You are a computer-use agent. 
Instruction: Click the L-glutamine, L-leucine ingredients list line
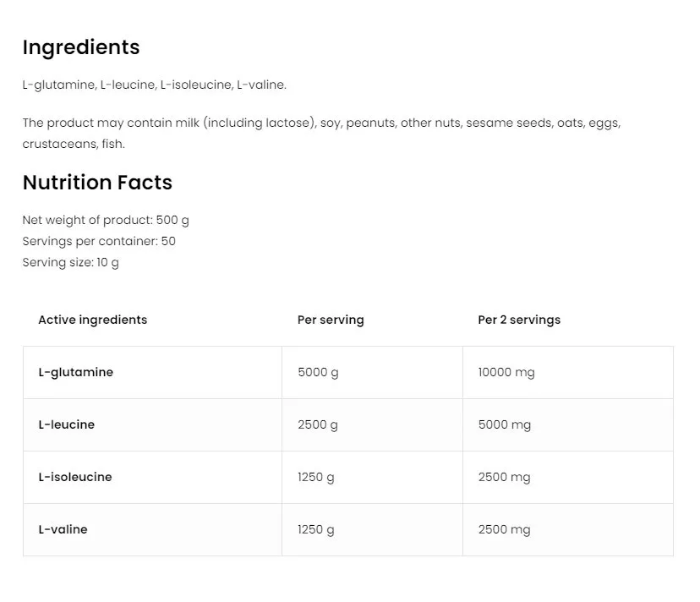click(155, 85)
